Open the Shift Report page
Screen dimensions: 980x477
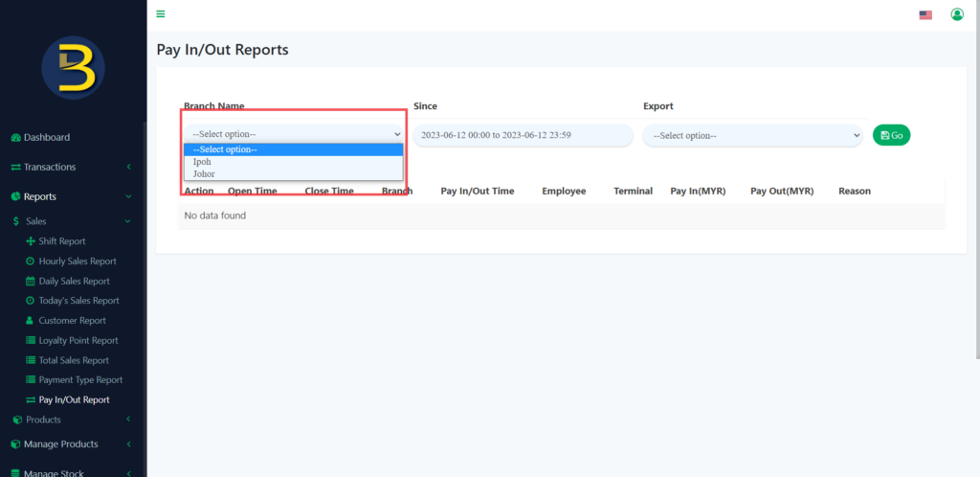[61, 241]
